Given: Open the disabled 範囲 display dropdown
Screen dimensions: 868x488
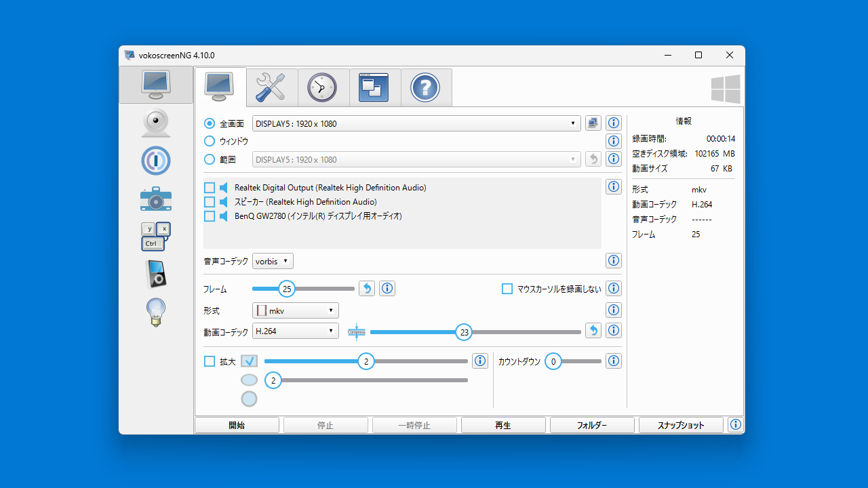Looking at the screenshot, I should coord(416,159).
